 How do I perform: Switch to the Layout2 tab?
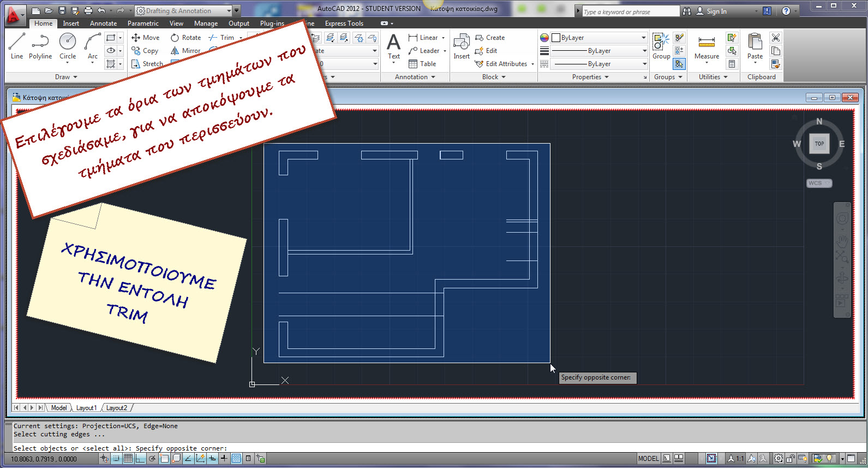(117, 408)
